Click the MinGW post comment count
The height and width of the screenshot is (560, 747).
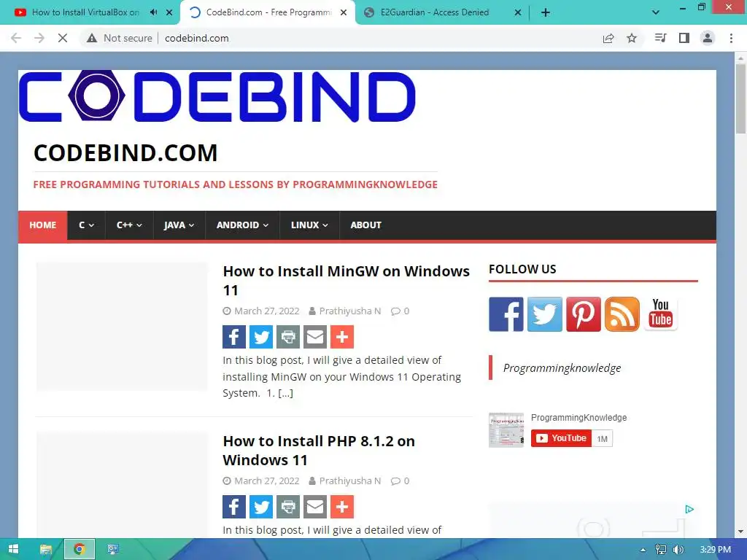pyautogui.click(x=400, y=311)
